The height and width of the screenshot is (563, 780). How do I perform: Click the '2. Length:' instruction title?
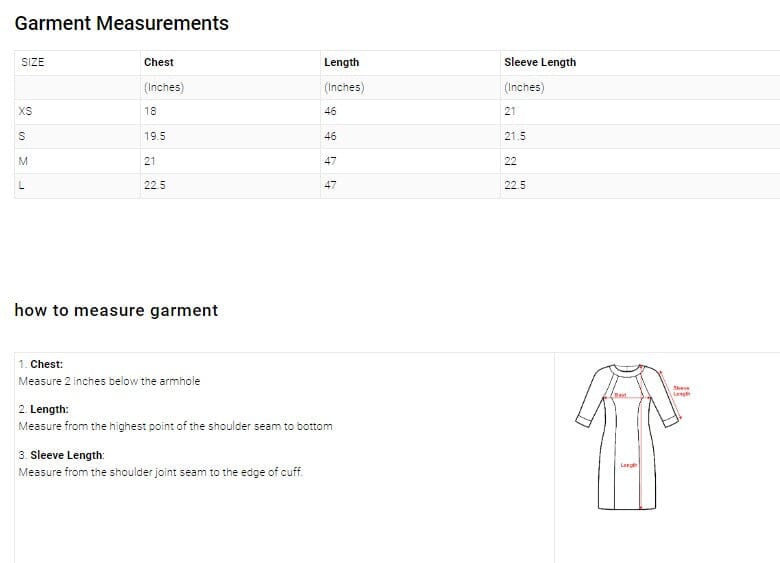coord(44,410)
